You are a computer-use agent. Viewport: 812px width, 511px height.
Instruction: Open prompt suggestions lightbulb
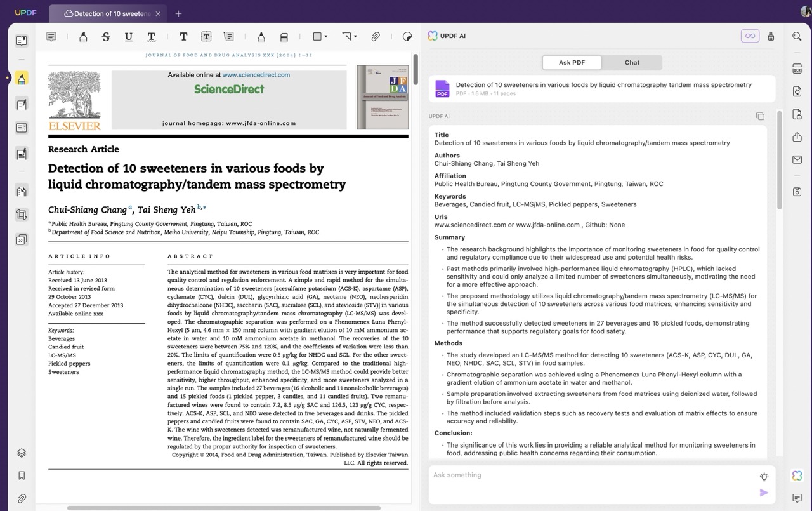coord(764,477)
